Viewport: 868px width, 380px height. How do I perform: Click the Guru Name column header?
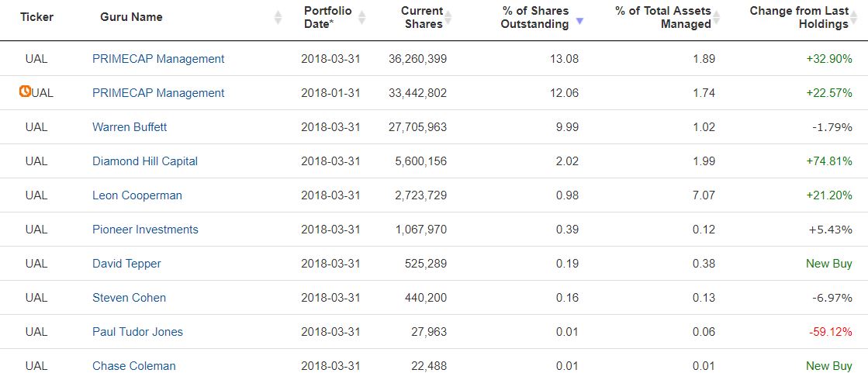(x=131, y=17)
